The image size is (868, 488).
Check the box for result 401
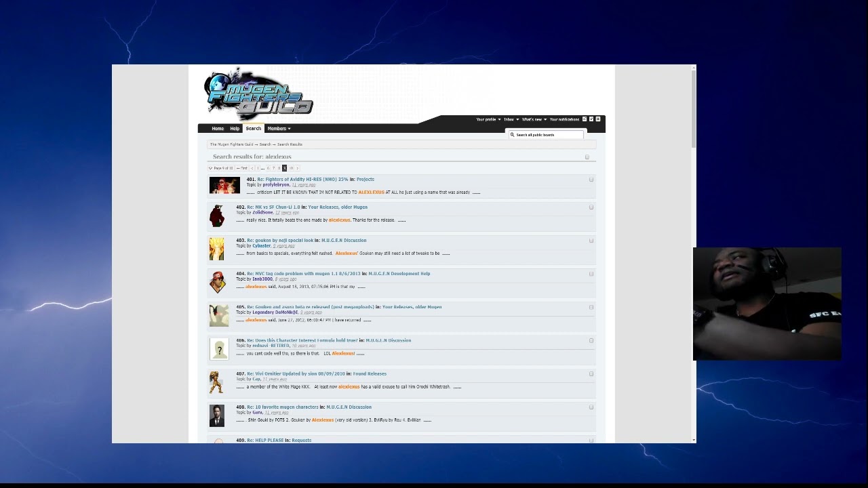[591, 180]
